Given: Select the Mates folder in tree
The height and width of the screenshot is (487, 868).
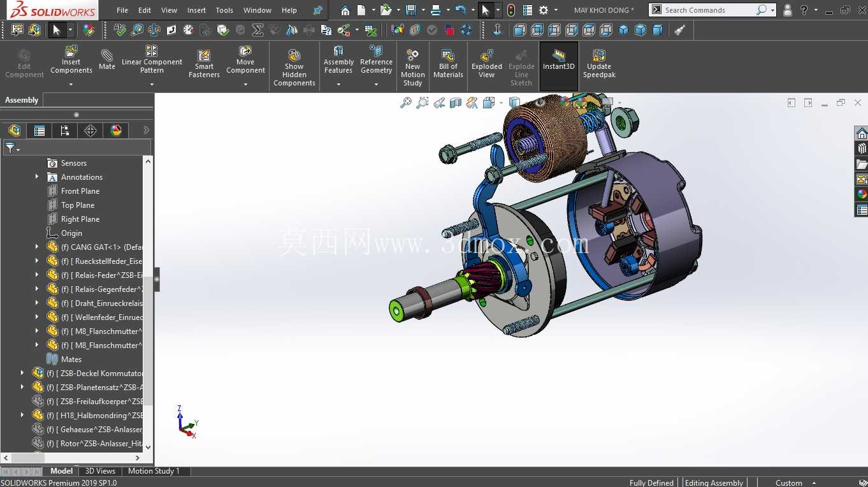Looking at the screenshot, I should [x=64, y=360].
